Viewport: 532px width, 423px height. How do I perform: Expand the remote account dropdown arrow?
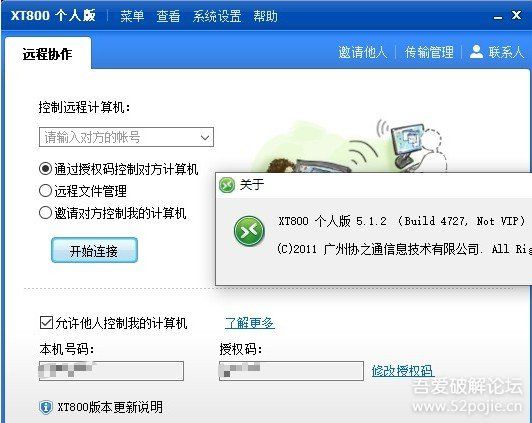pos(205,137)
